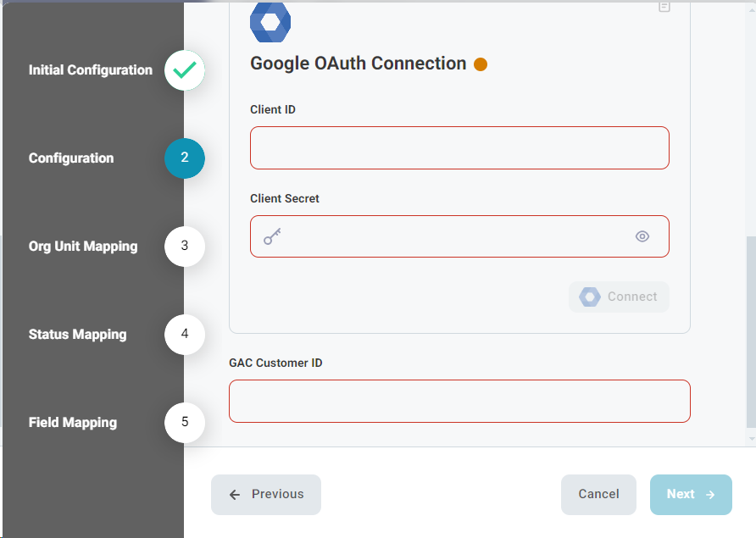756x538 pixels.
Task: Go to Org Unit Mapping step
Action: pos(83,247)
